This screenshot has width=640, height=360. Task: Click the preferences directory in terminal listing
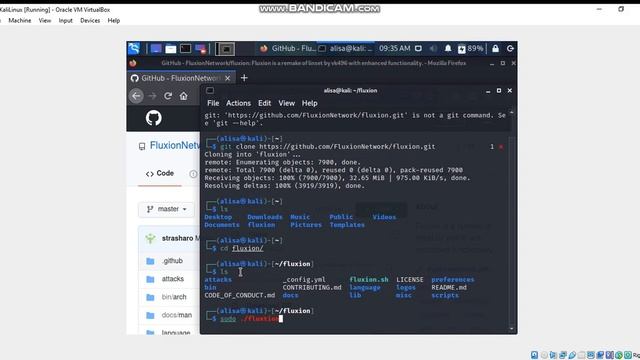(x=453, y=280)
